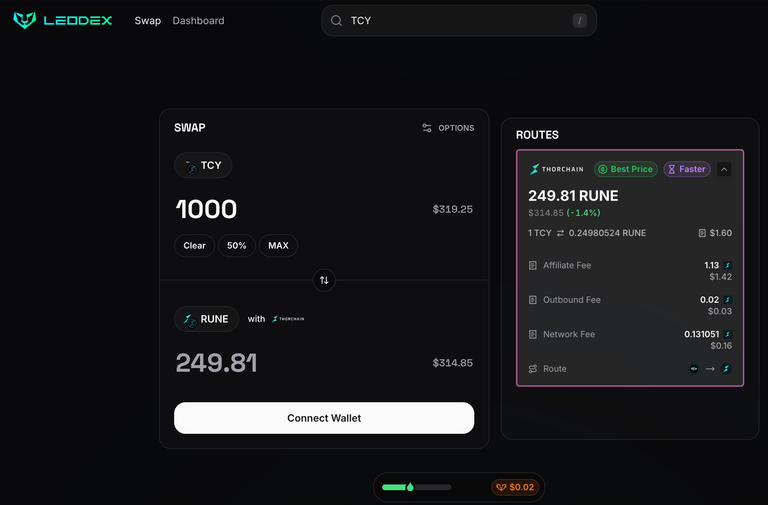
Task: Swap token direction with arrows icon
Action: [x=324, y=280]
